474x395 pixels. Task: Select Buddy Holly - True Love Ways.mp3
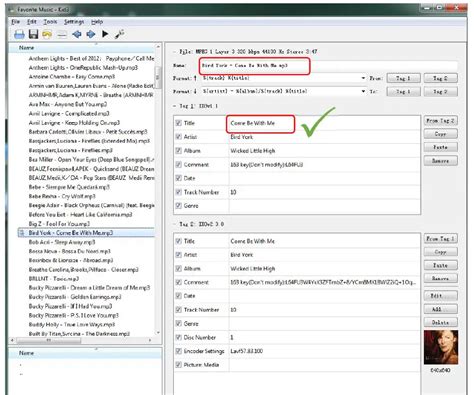[x=72, y=324]
